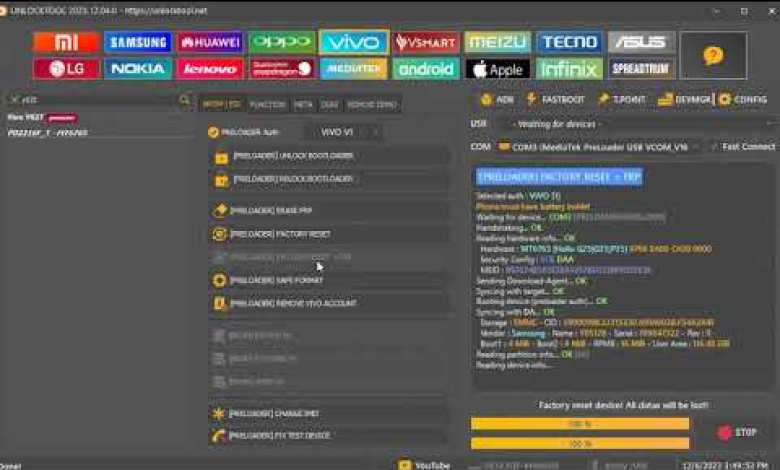The image size is (780, 470).
Task: Open the orange help chat icon
Action: coord(713,55)
